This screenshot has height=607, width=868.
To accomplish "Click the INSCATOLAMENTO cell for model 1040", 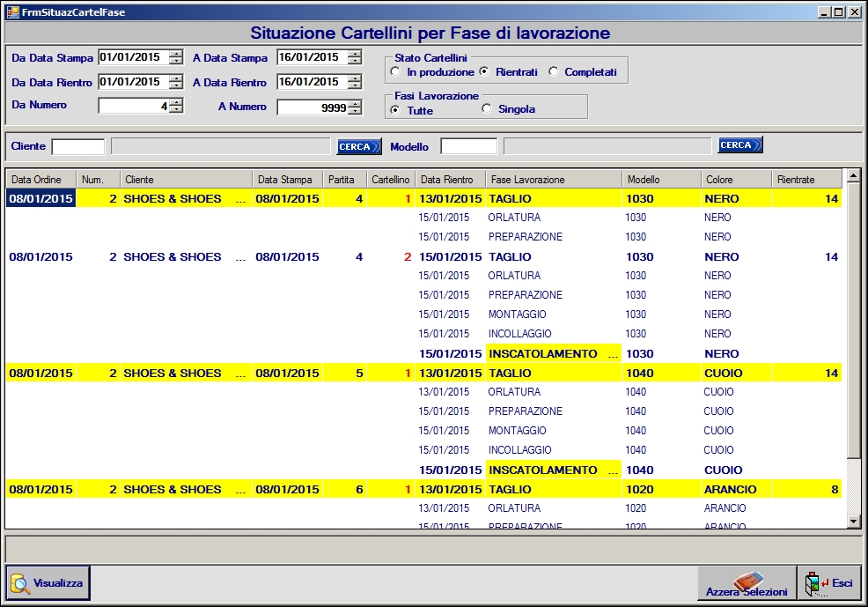I will [554, 470].
